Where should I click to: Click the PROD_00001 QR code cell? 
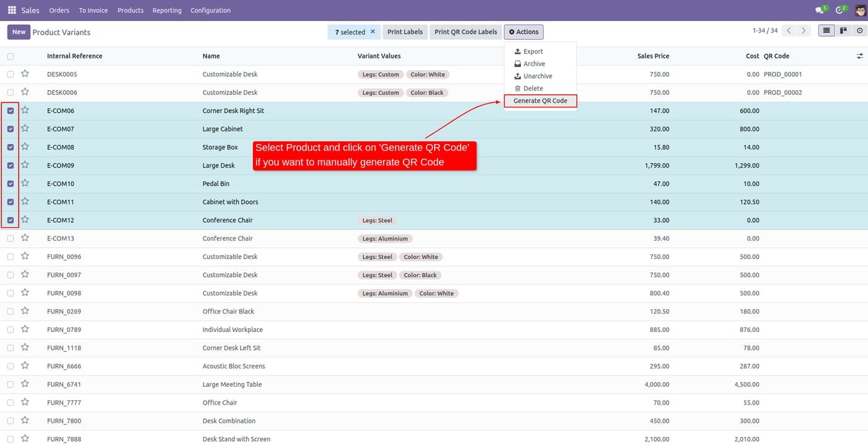pyautogui.click(x=782, y=74)
